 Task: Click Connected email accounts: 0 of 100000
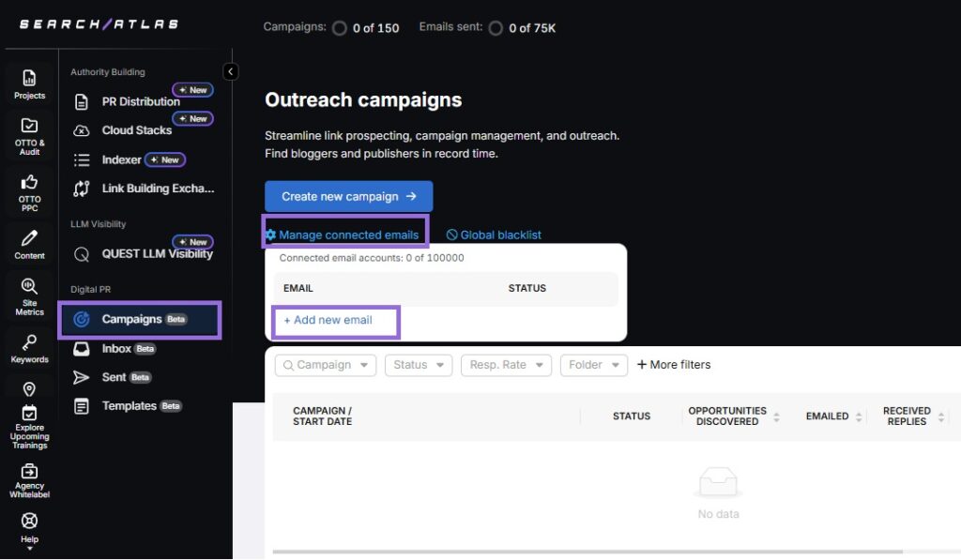pos(372,258)
